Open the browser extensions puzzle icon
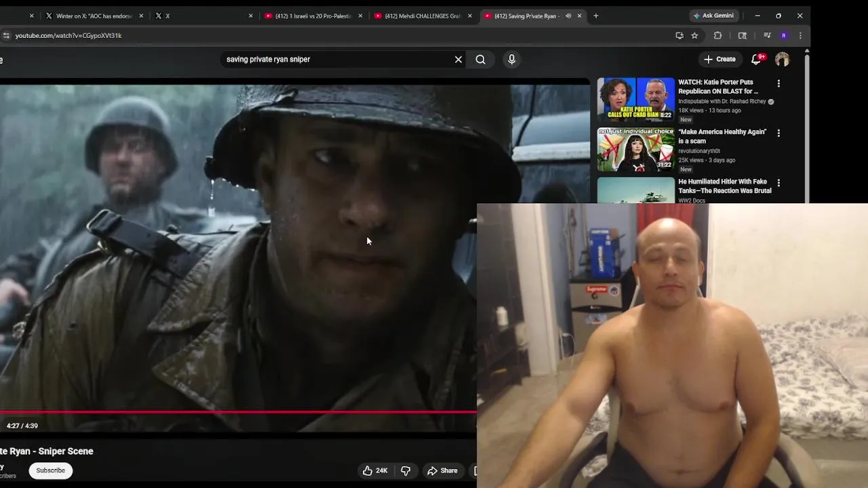868x488 pixels. coord(717,35)
